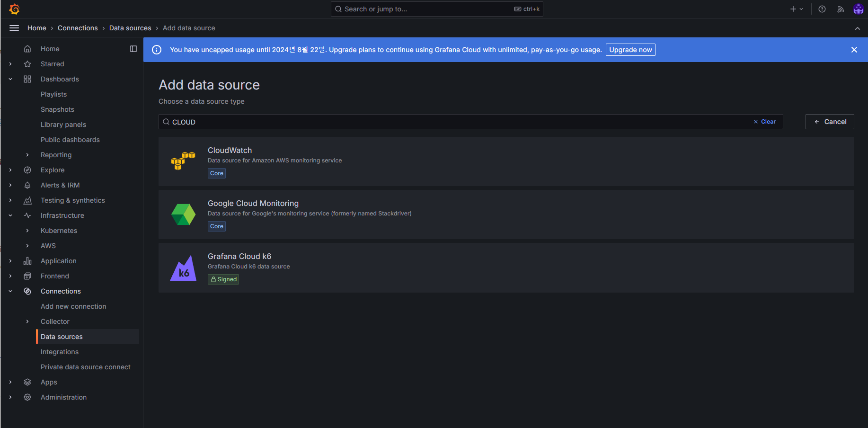Select the Grafana Cloud k6 data source
The image size is (868, 428).
(x=506, y=267)
